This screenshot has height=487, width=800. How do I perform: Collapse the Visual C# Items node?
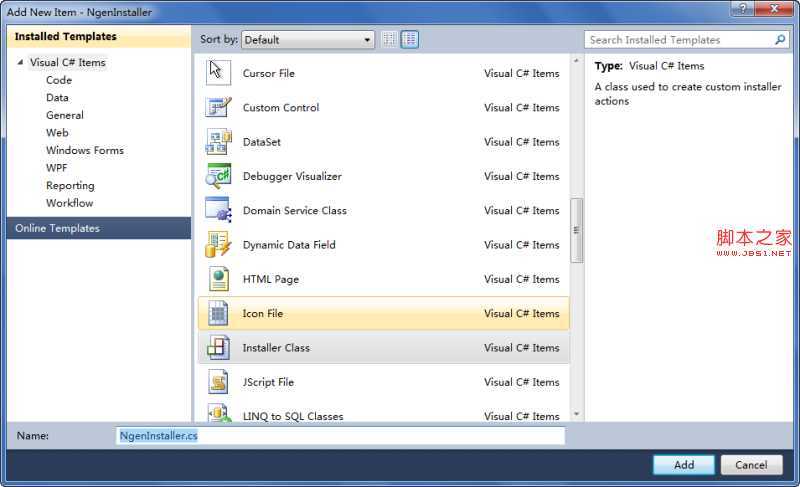(20, 62)
